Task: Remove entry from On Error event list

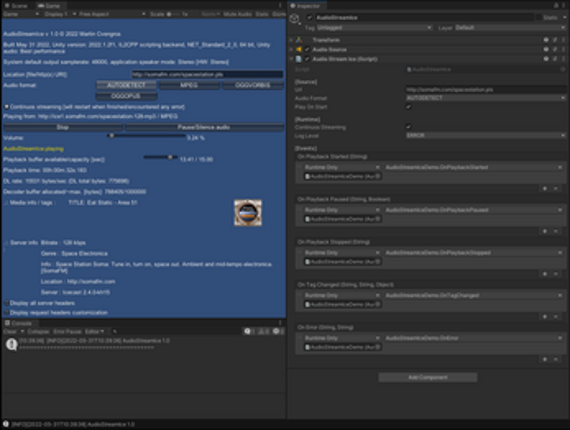Action: pos(555,359)
